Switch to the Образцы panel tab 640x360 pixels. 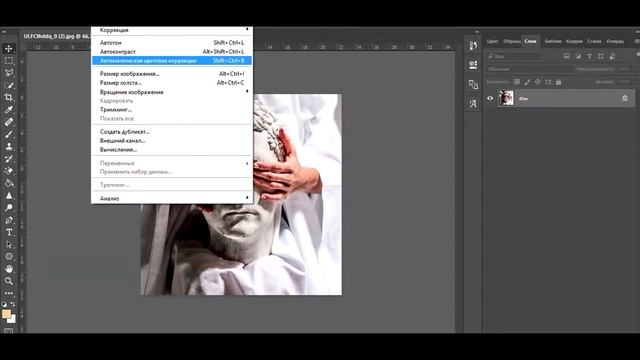(511, 41)
